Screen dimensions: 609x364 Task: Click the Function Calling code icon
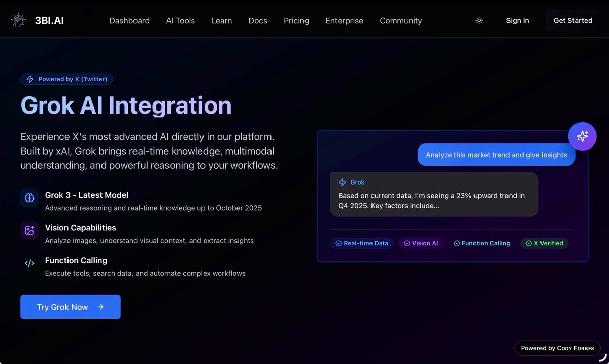click(29, 263)
